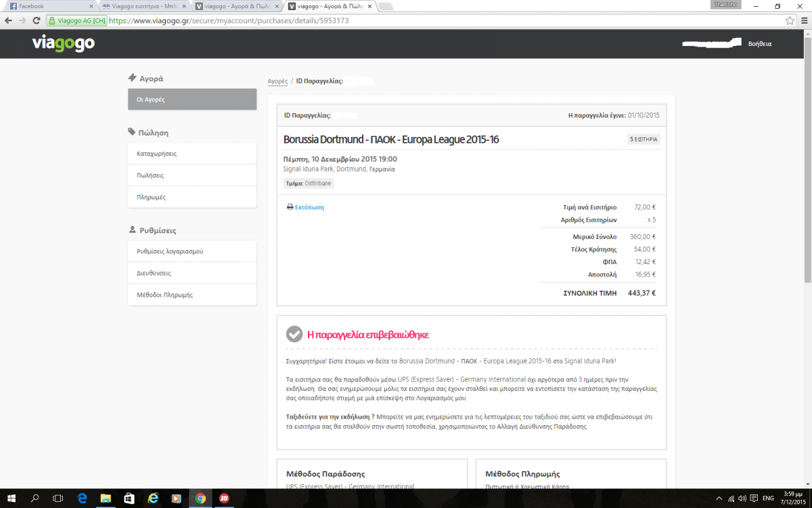Image resolution: width=812 pixels, height=508 pixels.
Task: Open Πληρωμές in the sidebar
Action: 192,197
